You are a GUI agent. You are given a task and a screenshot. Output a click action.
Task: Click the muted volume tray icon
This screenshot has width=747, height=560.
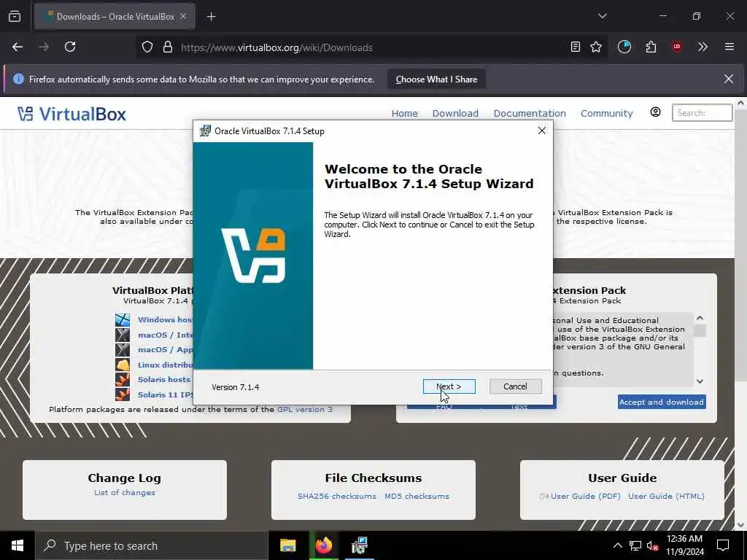tap(653, 545)
